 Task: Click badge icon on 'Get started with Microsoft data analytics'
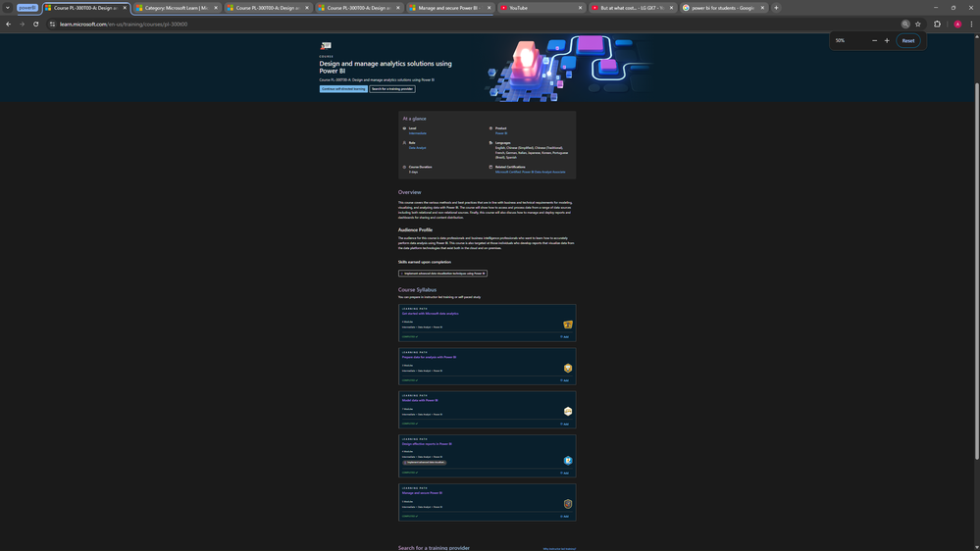(568, 325)
